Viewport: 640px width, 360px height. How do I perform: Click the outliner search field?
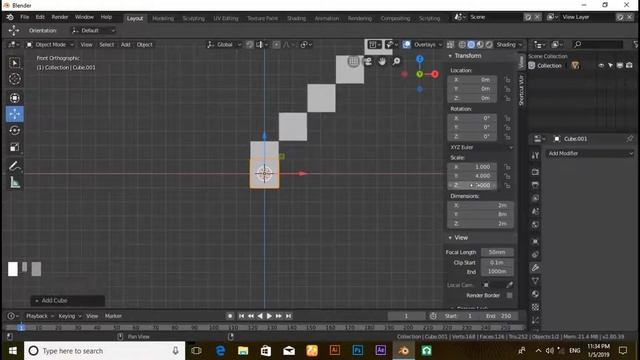(x=598, y=44)
